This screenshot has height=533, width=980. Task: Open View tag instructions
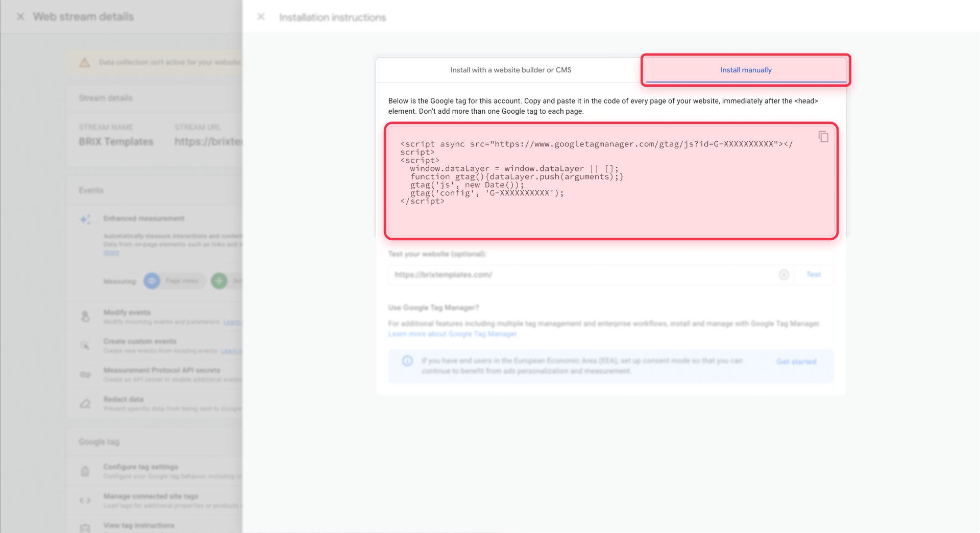coord(154,525)
